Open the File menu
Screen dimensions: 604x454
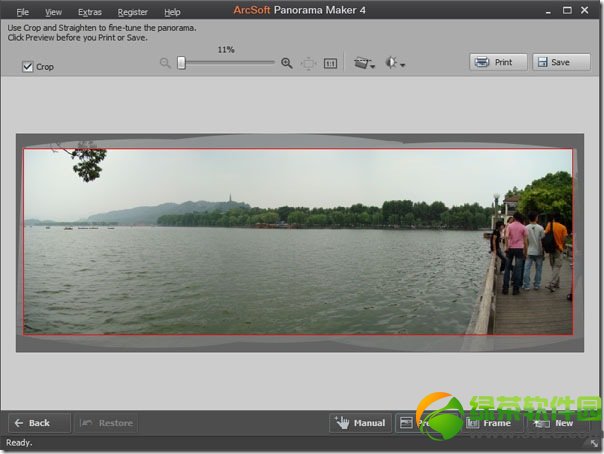(x=22, y=12)
